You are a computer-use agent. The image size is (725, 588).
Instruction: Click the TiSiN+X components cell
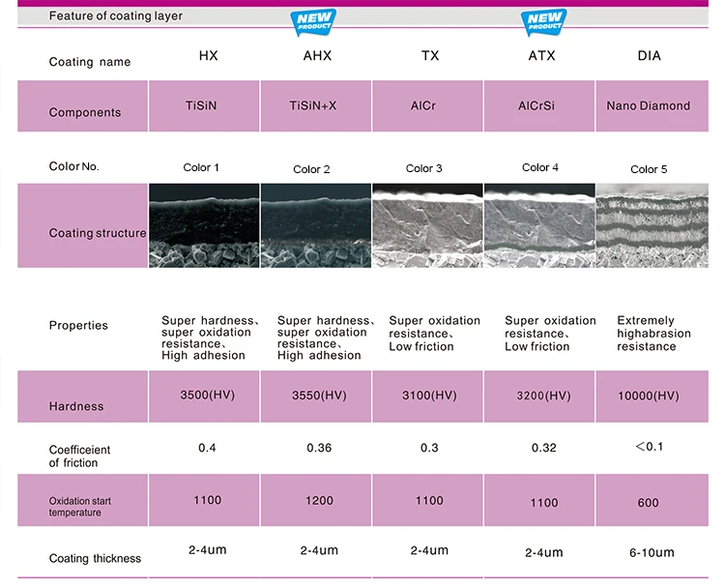tap(316, 106)
